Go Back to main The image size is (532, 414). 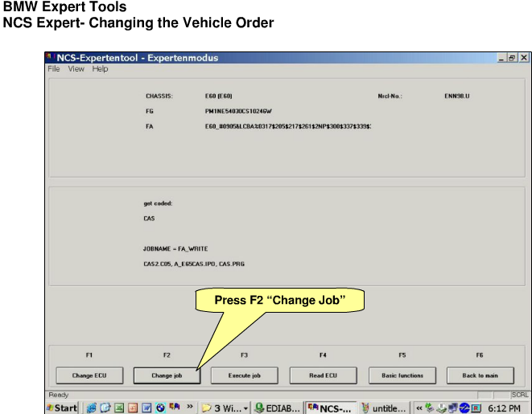click(480, 375)
